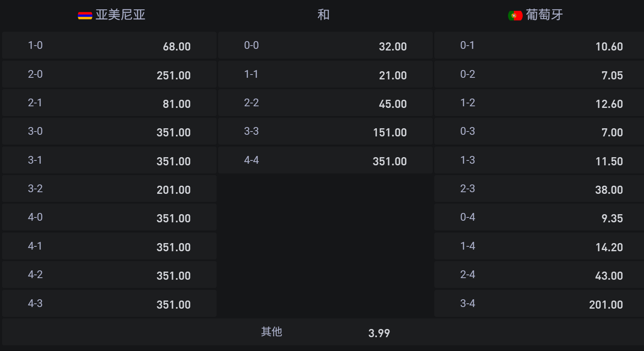Click the Armenia flag icon

pos(85,15)
